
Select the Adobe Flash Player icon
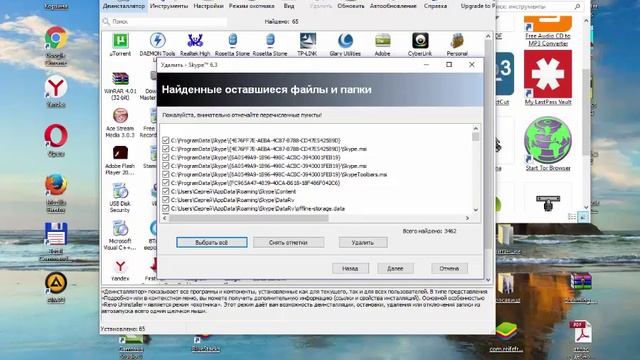pos(120,160)
